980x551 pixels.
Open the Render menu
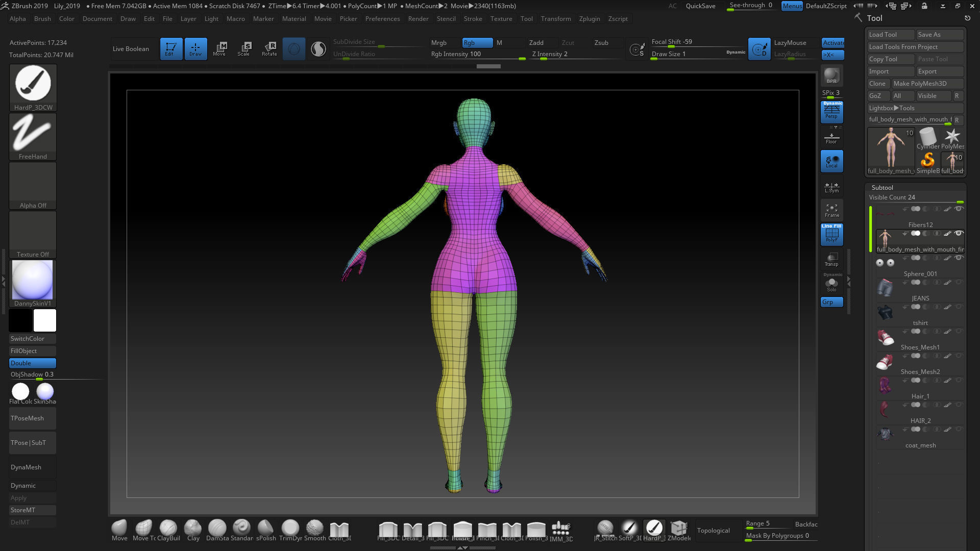click(x=418, y=18)
